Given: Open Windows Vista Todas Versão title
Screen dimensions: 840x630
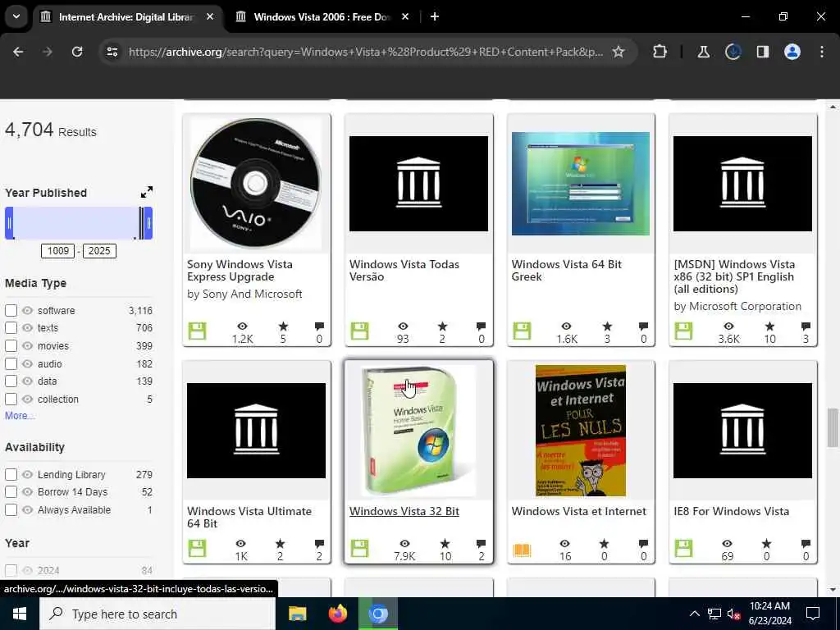Looking at the screenshot, I should coord(404,271).
